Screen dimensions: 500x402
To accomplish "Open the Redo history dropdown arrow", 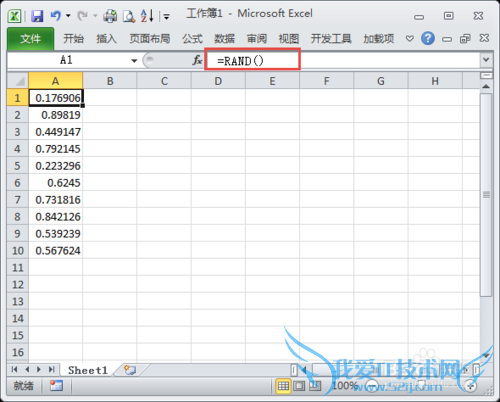I will pos(95,16).
